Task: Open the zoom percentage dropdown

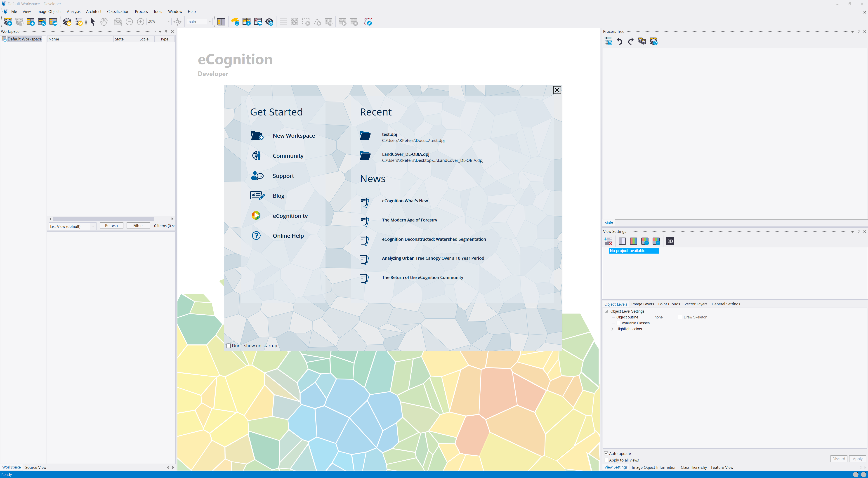Action: (169, 21)
